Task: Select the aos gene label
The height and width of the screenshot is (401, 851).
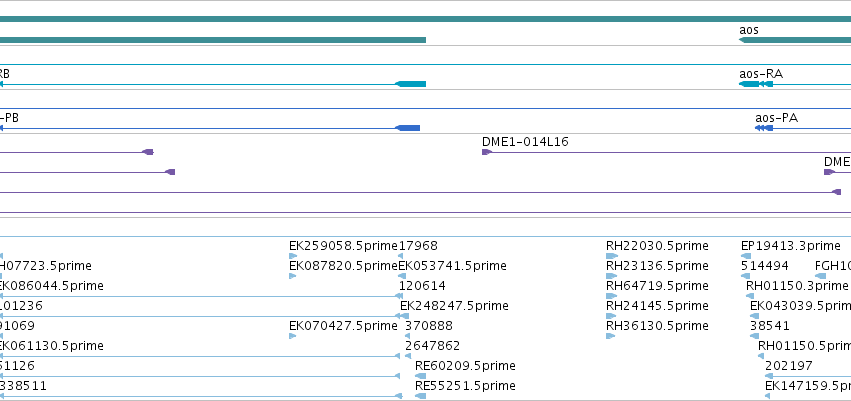Action: (748, 30)
